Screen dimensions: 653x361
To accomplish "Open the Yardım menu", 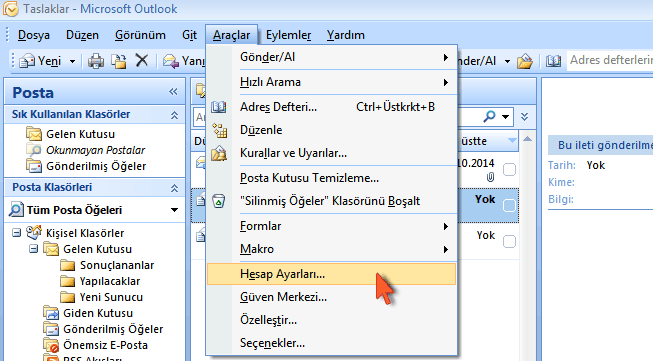I will tap(346, 35).
